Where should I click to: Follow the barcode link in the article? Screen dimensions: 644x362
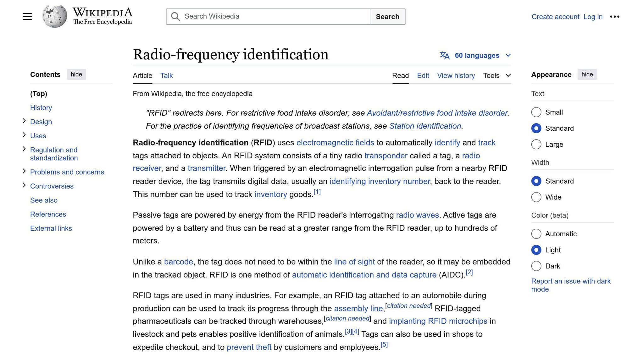pyautogui.click(x=178, y=261)
